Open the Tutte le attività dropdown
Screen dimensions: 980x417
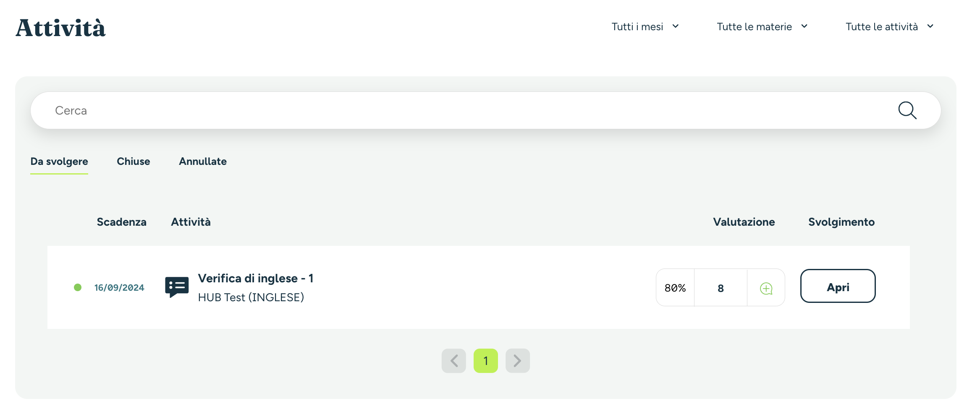pos(890,26)
